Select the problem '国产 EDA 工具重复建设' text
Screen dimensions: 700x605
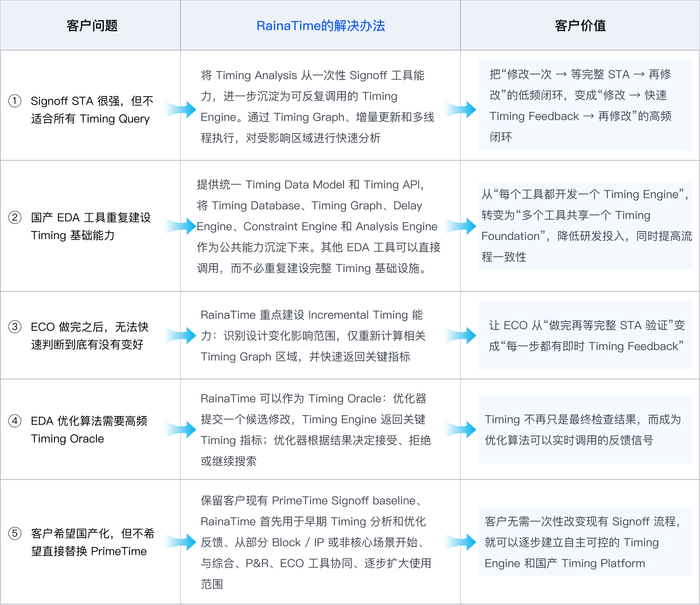click(91, 226)
